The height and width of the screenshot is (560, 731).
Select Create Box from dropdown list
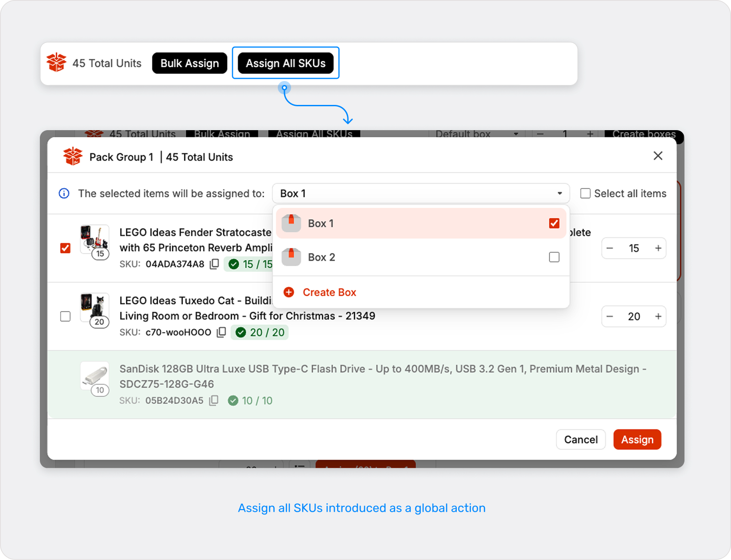pyautogui.click(x=329, y=292)
